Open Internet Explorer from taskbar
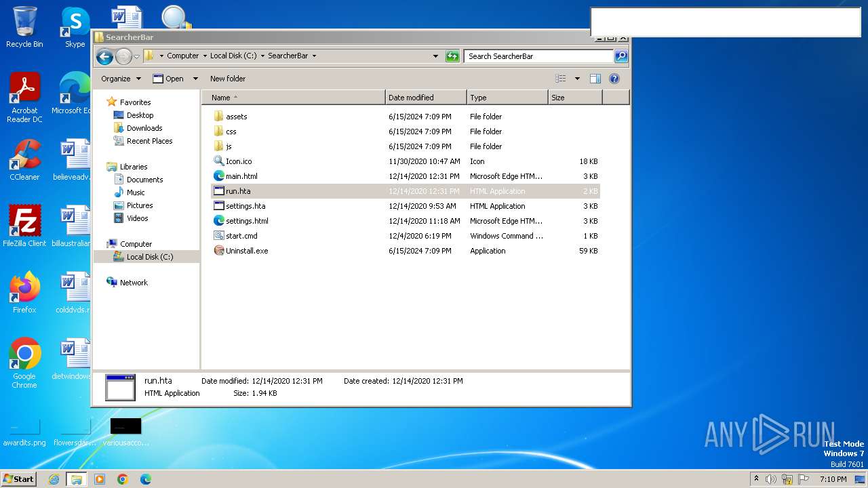This screenshot has height=488, width=868. [x=54, y=479]
